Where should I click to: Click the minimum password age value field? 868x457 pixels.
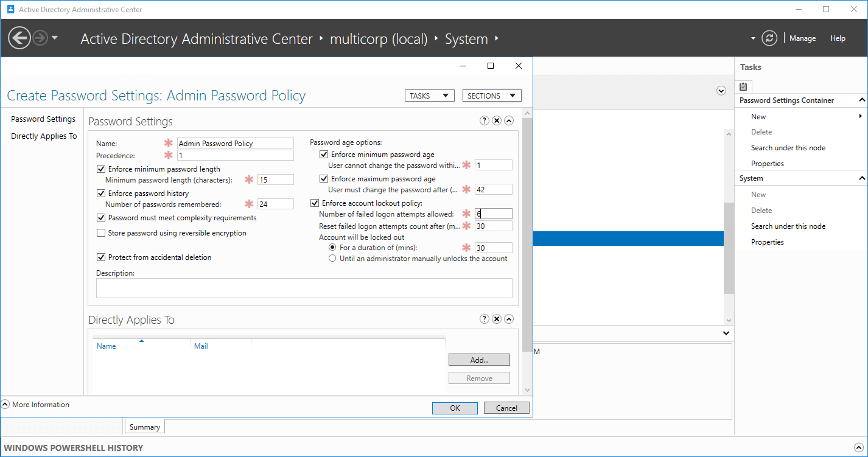pyautogui.click(x=494, y=165)
